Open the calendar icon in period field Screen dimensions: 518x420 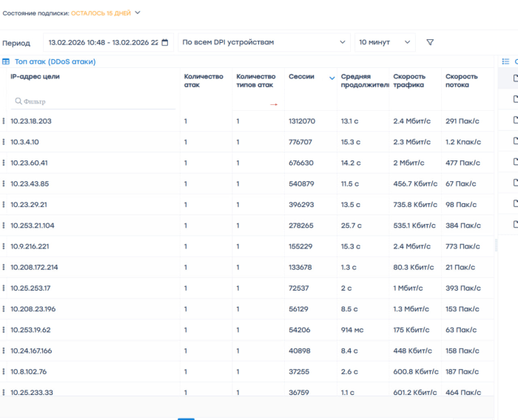[165, 43]
